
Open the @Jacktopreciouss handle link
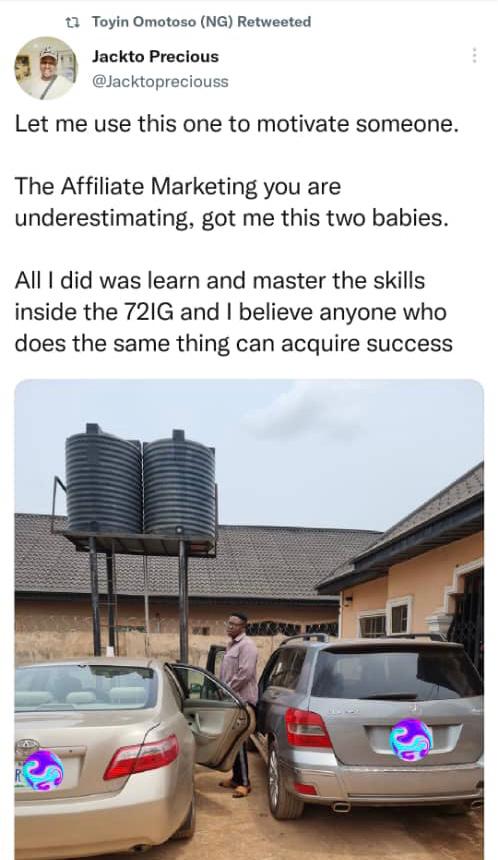(x=160, y=82)
